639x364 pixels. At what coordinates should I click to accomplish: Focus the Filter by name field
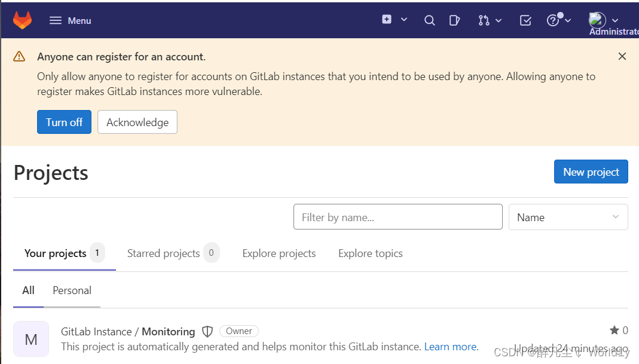click(398, 217)
